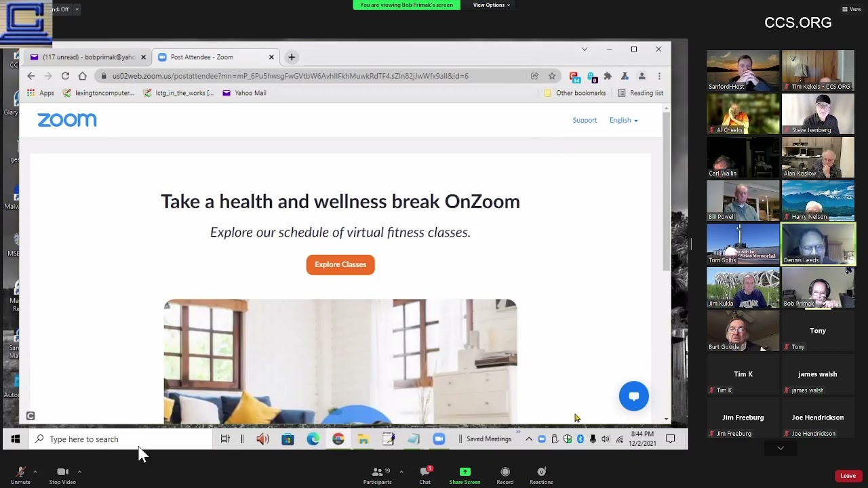
Task: Select the Harry Nelson video tile
Action: click(x=818, y=201)
